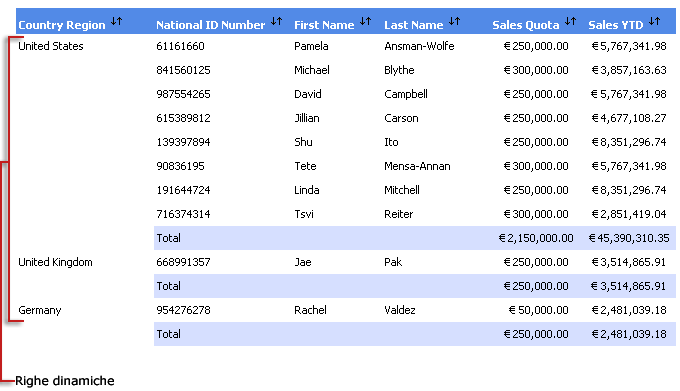Select the Germany group cell
The height and width of the screenshot is (391, 680).
tap(39, 310)
